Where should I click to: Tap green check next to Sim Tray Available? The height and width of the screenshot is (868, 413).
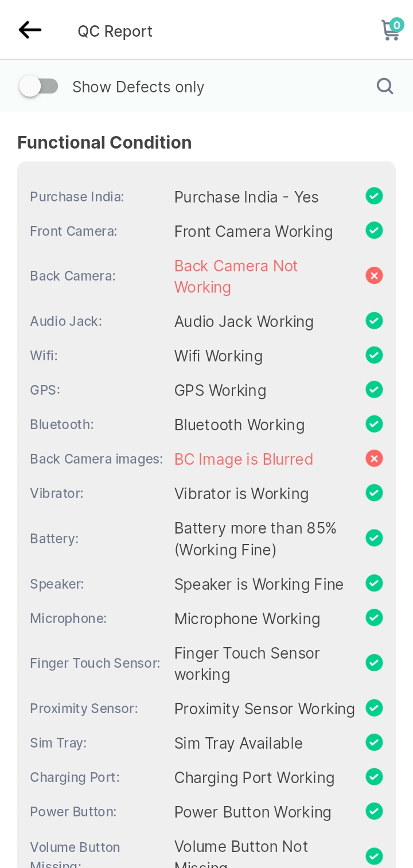[x=374, y=742]
